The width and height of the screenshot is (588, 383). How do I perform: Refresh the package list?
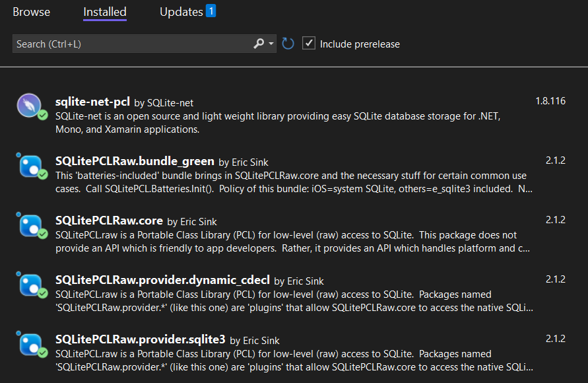(288, 44)
